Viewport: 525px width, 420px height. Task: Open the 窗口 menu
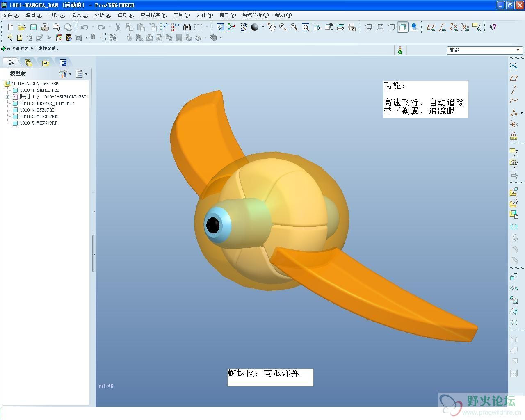coord(228,15)
